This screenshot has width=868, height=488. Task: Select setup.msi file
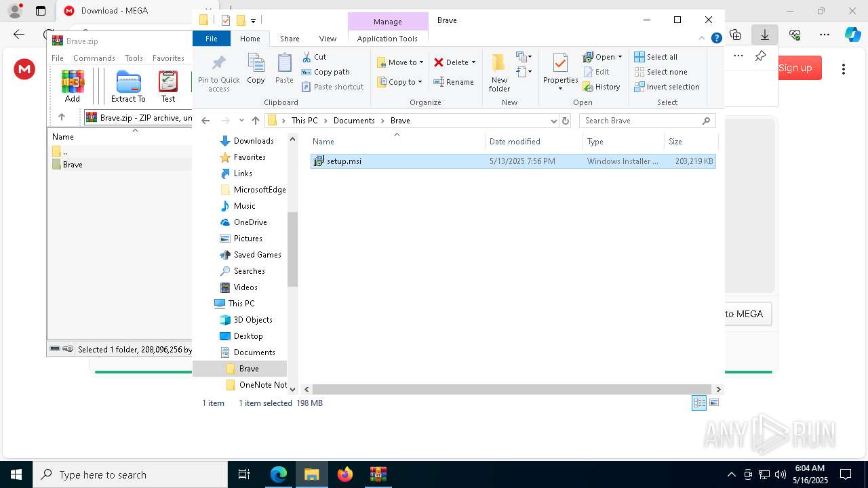point(513,161)
